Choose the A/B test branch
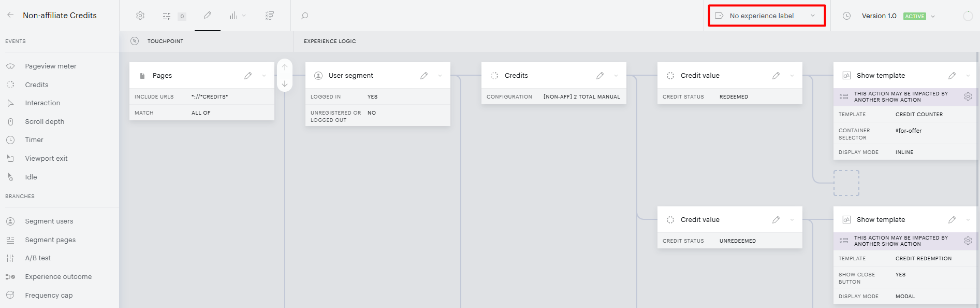980x308 pixels. [x=38, y=258]
